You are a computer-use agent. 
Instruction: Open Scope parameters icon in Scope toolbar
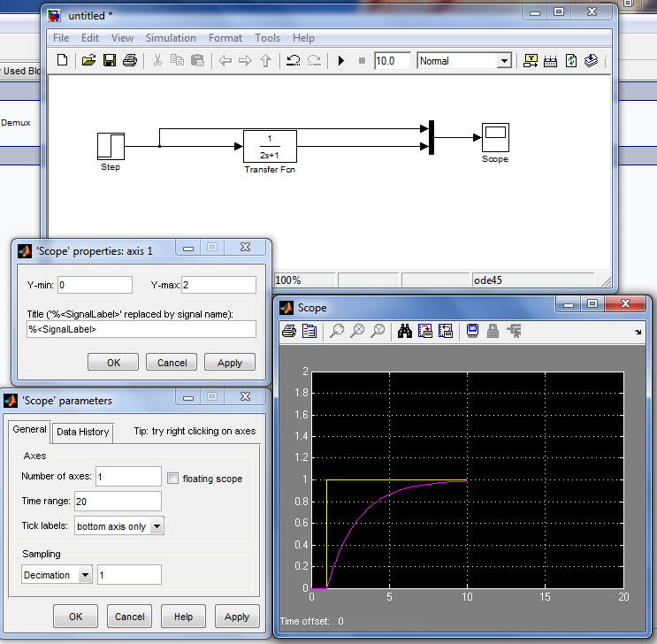(x=309, y=331)
